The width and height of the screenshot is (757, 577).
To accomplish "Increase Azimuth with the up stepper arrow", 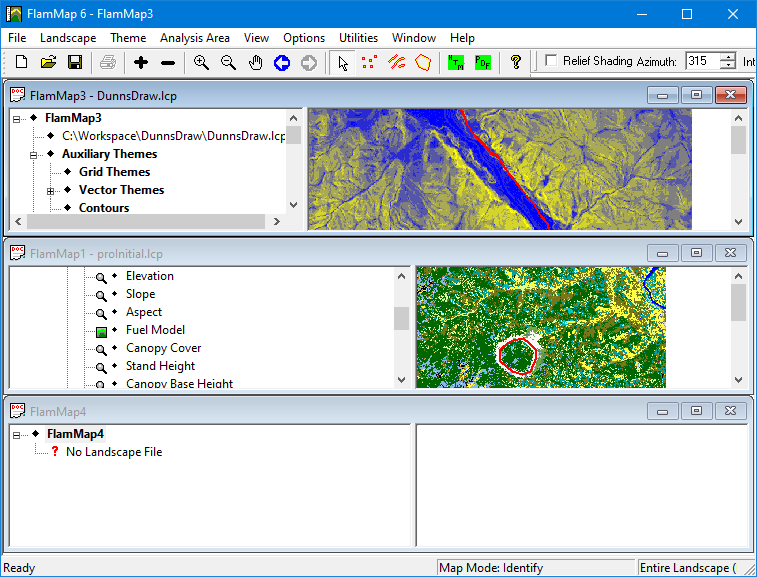I will (x=728, y=56).
